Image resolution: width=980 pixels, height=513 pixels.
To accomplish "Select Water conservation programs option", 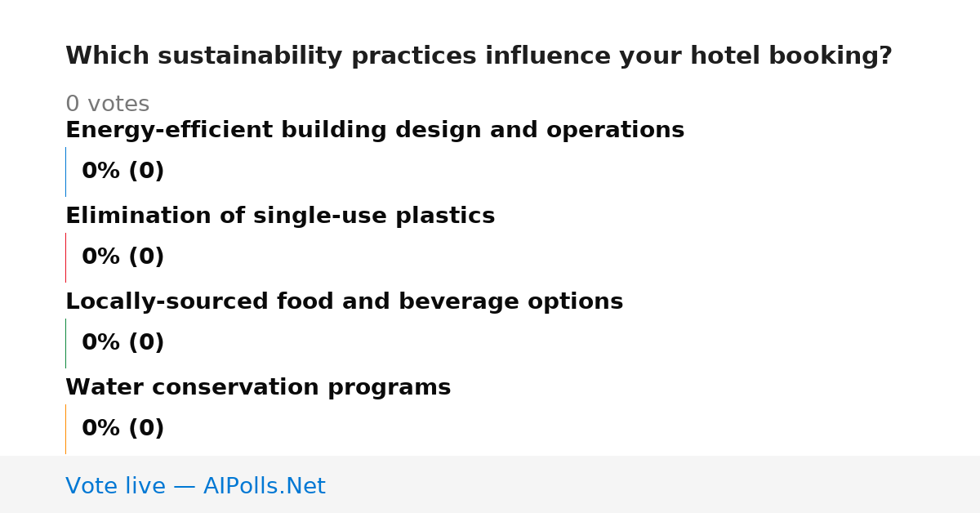I will coord(258,388).
